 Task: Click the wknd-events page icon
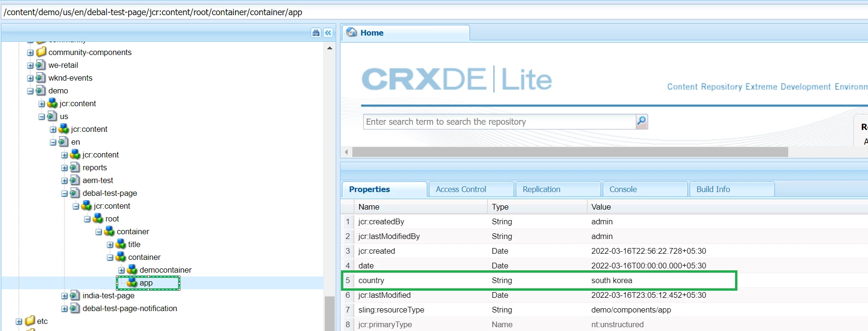(x=41, y=77)
